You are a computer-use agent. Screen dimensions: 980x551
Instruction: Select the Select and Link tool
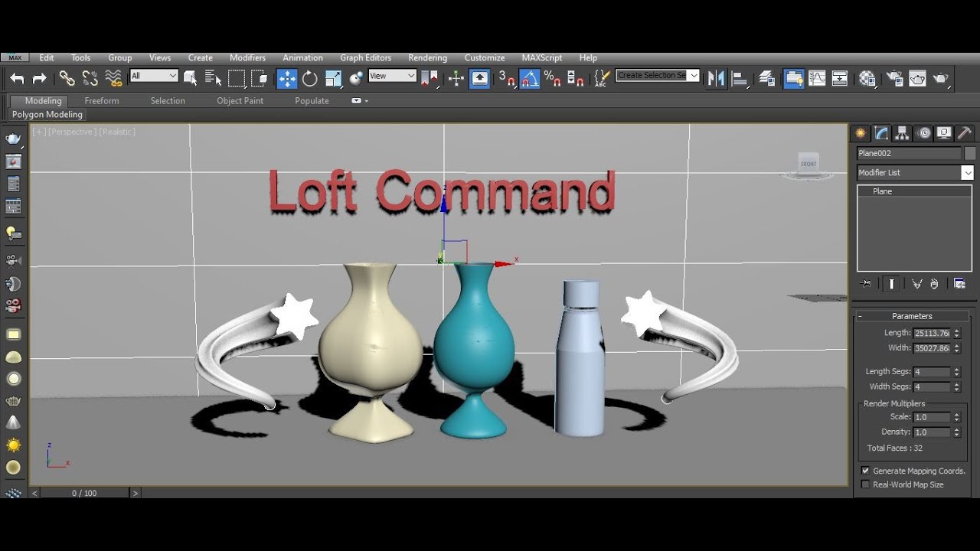67,78
